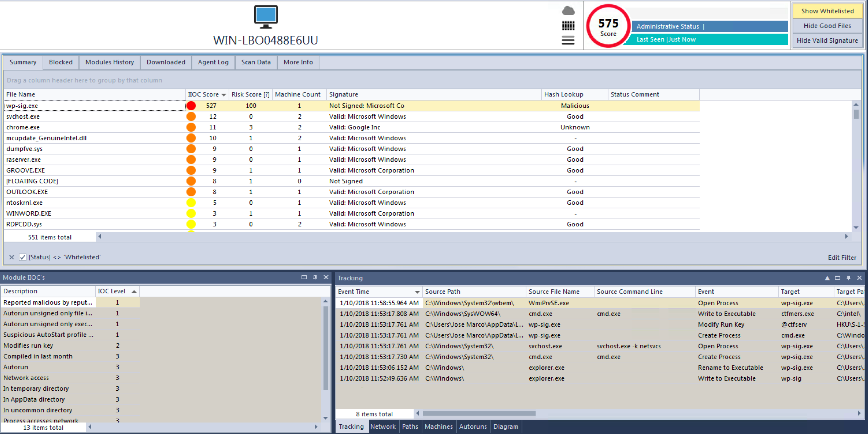Click the Edit Filter link

842,258
